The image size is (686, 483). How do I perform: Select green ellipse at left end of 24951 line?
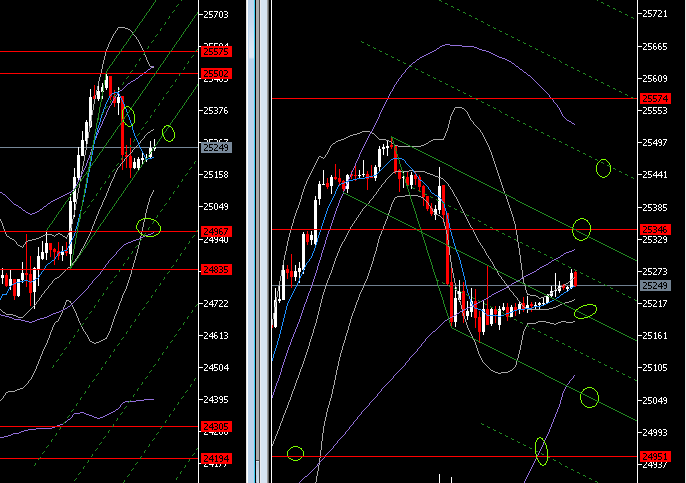click(x=295, y=453)
